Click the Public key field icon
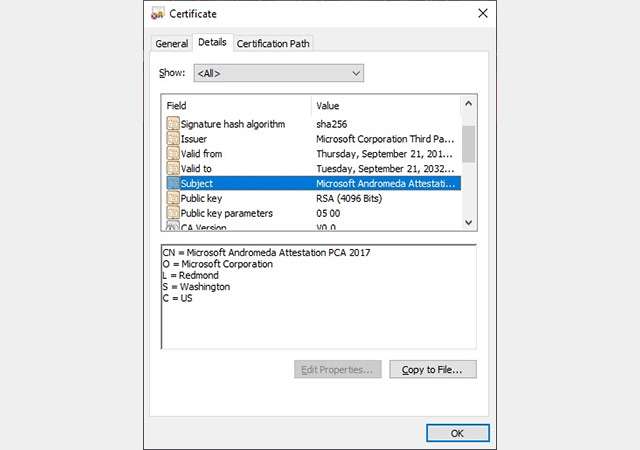 click(x=173, y=199)
